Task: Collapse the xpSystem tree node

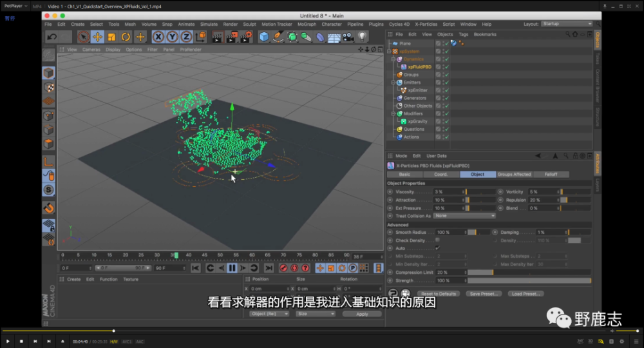Action: pos(390,52)
